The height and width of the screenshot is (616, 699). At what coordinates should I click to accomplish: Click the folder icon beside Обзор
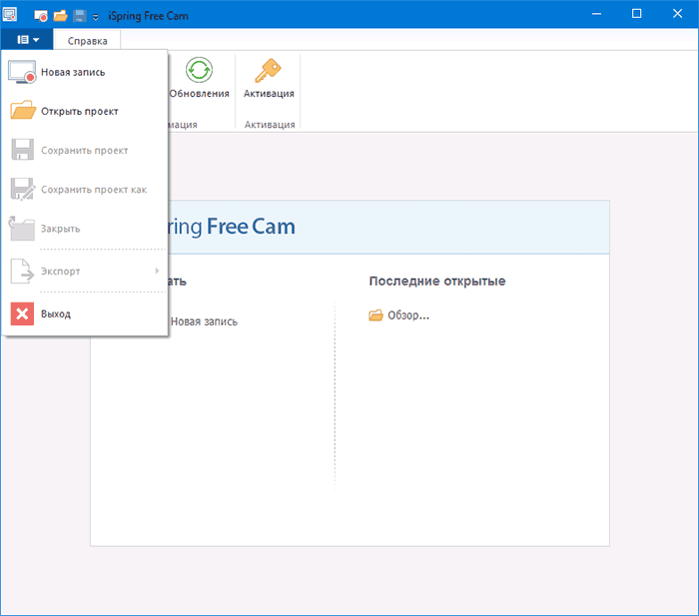click(x=375, y=315)
